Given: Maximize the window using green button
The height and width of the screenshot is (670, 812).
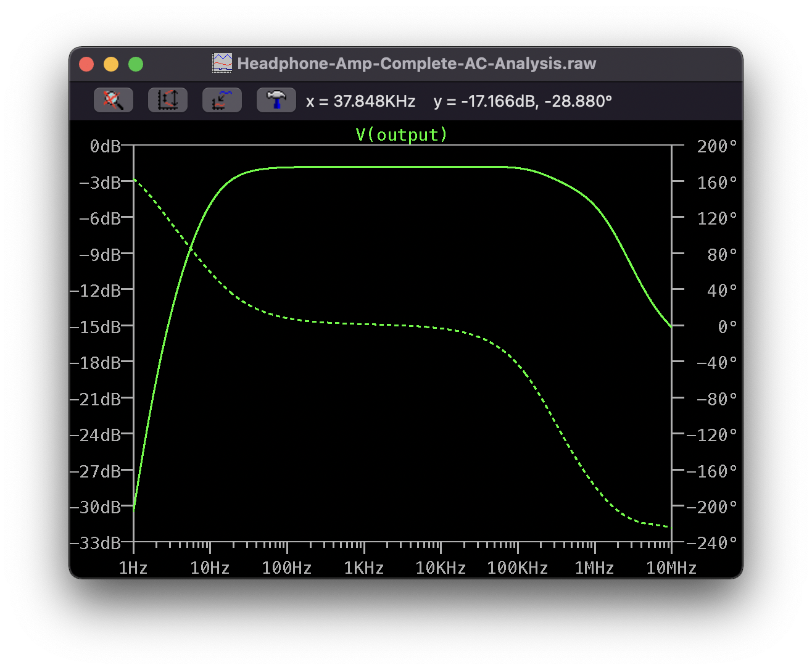Looking at the screenshot, I should point(136,64).
